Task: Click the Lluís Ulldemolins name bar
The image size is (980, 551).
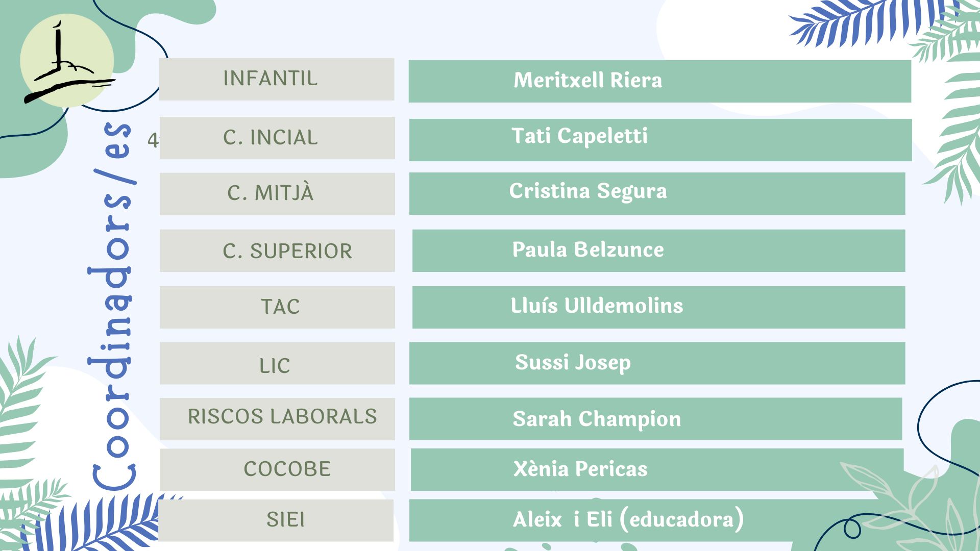Action: coord(658,307)
